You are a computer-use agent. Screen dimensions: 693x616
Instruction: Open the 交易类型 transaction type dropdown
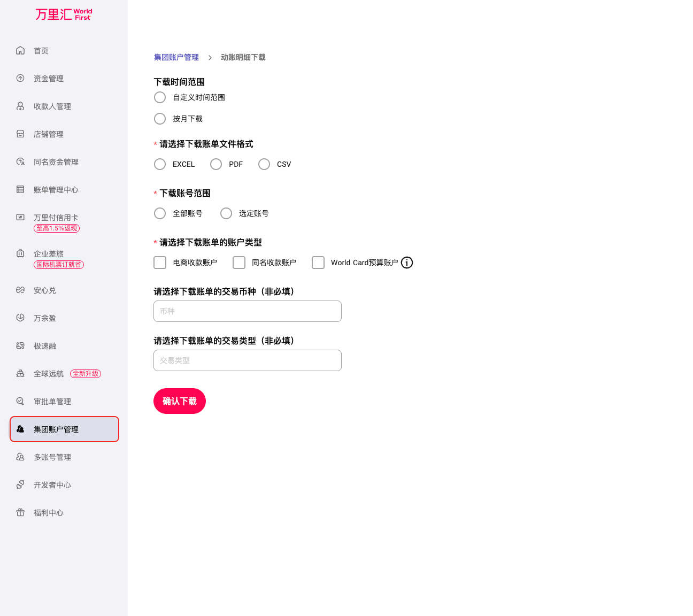coord(248,360)
